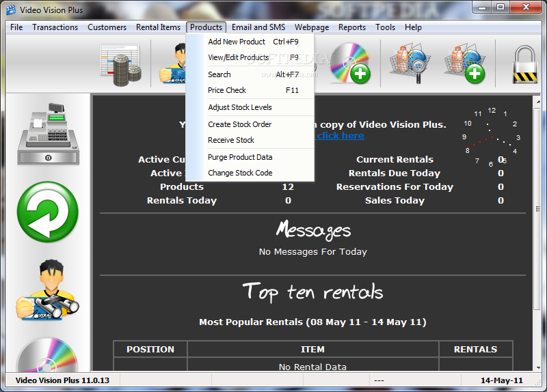
Task: Open the Webpage menu
Action: [x=312, y=27]
